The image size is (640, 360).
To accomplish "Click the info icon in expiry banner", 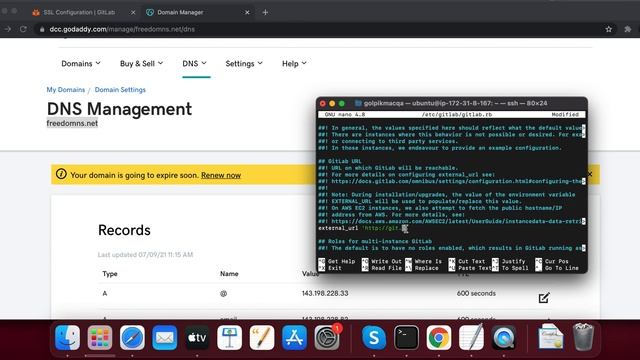I will click(61, 174).
